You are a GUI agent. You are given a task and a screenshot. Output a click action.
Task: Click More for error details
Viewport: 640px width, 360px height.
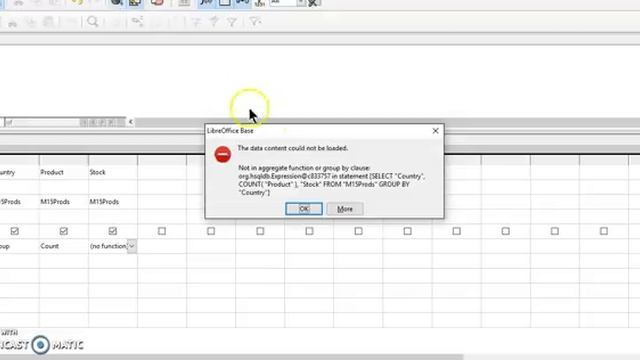tap(345, 209)
